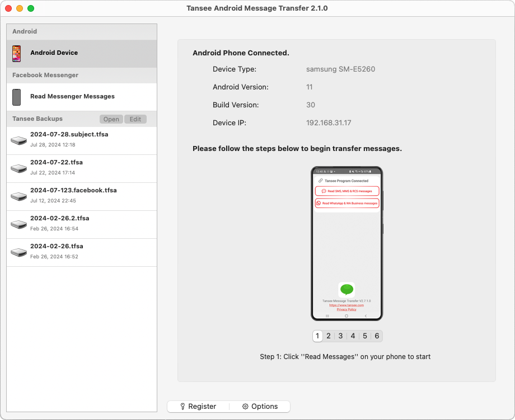Screen dimensions: 515x420
Task: Click drive icon for 2024-02-26.tfsa backup
Action: coord(18,252)
